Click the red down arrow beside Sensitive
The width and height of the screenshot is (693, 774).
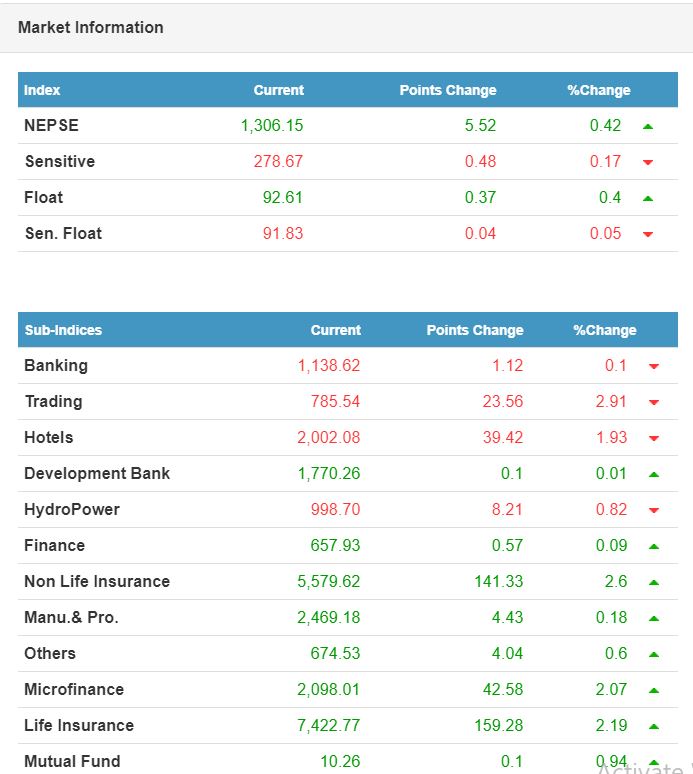coord(648,162)
